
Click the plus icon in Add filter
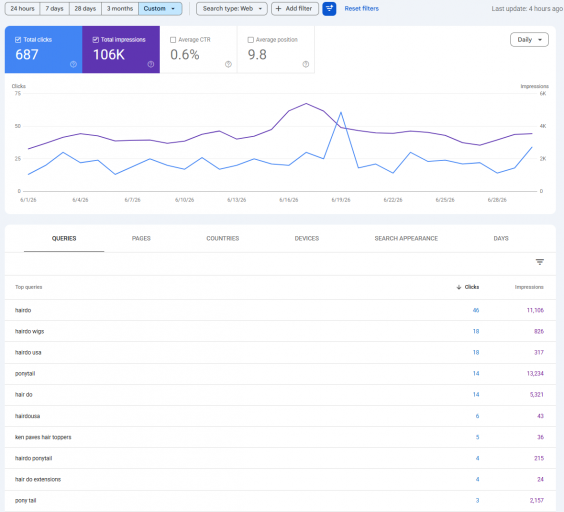[278, 9]
